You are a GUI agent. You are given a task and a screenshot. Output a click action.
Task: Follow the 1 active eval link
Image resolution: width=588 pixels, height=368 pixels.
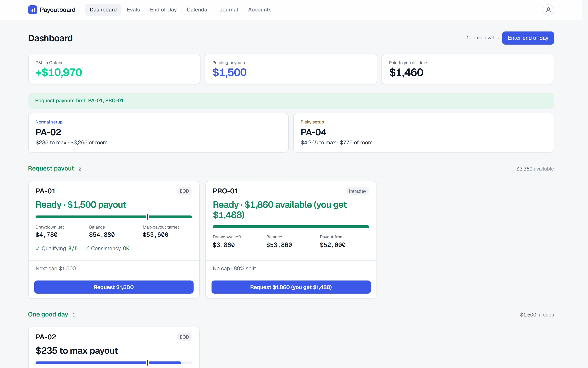pos(483,38)
